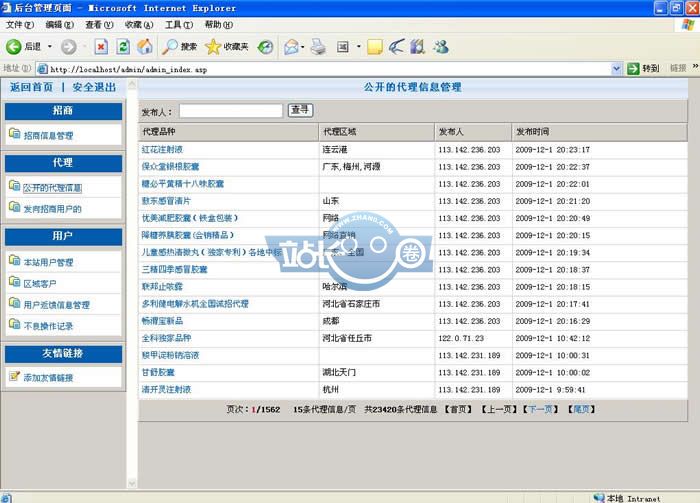The width and height of the screenshot is (700, 503).
Task: Click the 首页 pagination text
Action: point(458,409)
